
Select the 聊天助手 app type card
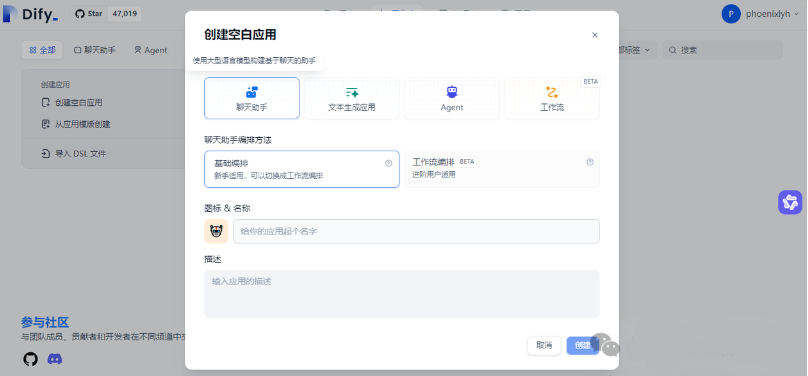coord(251,98)
